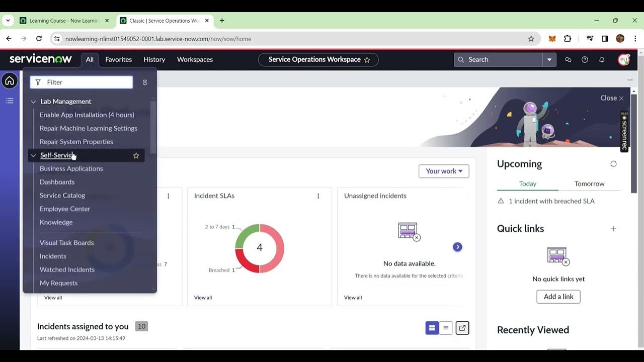Image resolution: width=644 pixels, height=362 pixels.
Task: Show notifications bell icon
Action: click(602, 59)
